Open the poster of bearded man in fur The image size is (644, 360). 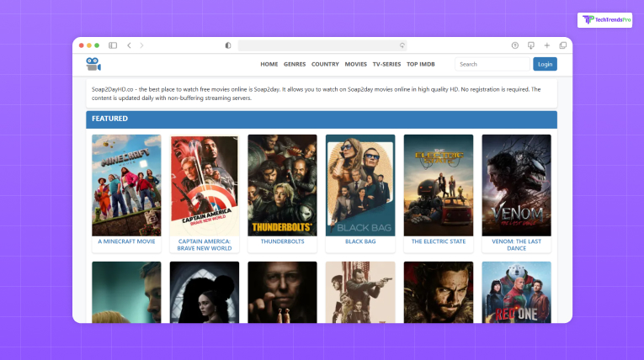tap(439, 292)
